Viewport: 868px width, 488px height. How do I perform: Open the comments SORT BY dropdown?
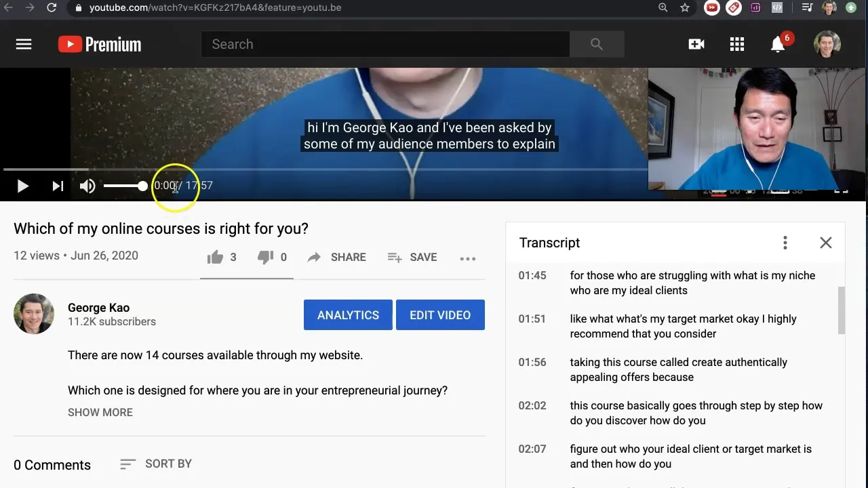156,464
